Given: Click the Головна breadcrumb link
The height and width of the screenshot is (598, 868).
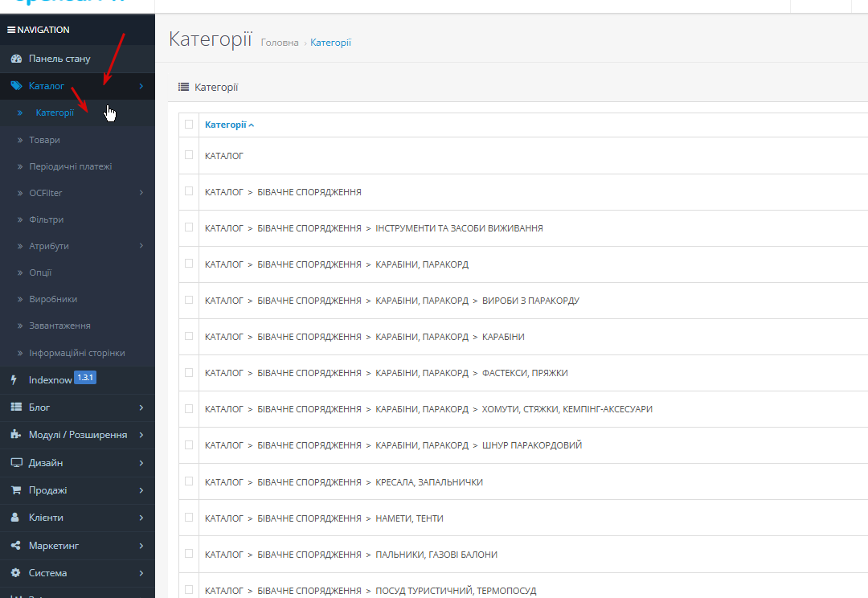Looking at the screenshot, I should (280, 43).
